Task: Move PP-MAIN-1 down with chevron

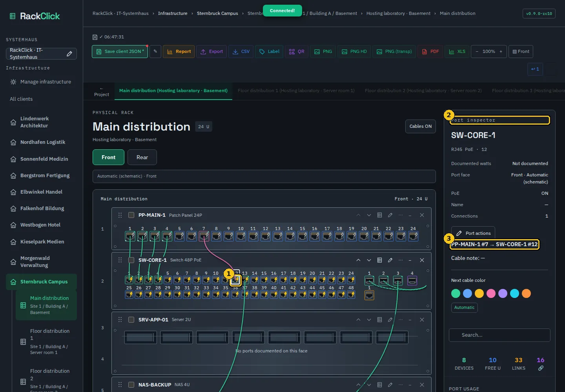Action: pyautogui.click(x=369, y=215)
